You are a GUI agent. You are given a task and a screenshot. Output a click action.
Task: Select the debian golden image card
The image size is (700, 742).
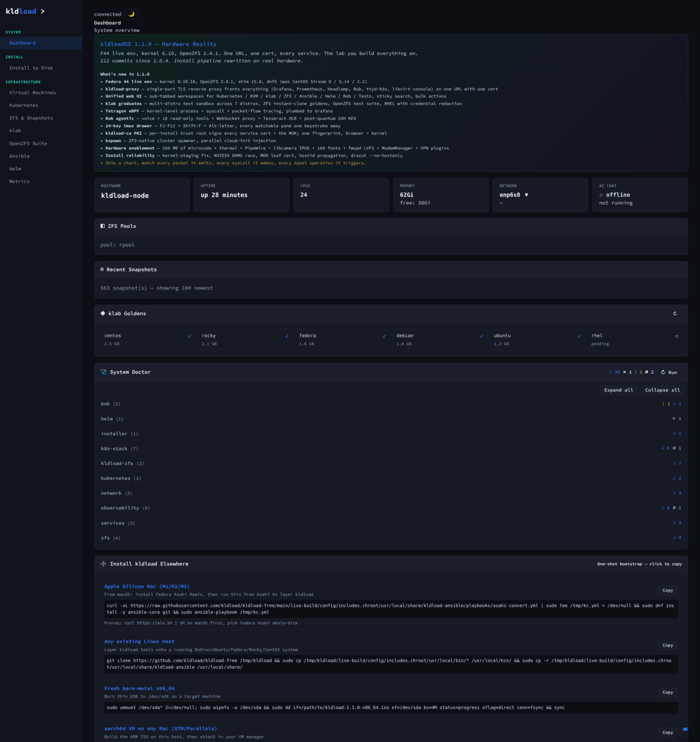click(439, 340)
